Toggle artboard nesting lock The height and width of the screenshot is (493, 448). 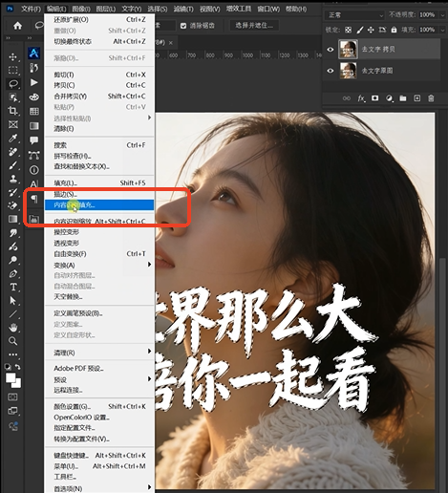coord(382,30)
